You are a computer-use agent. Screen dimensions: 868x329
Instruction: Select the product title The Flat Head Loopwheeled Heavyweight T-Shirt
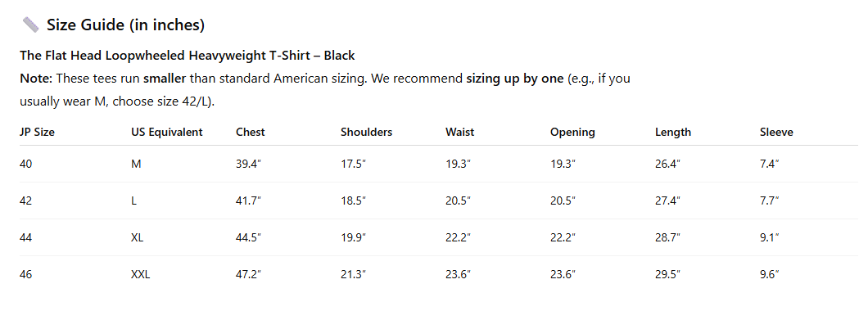click(187, 56)
